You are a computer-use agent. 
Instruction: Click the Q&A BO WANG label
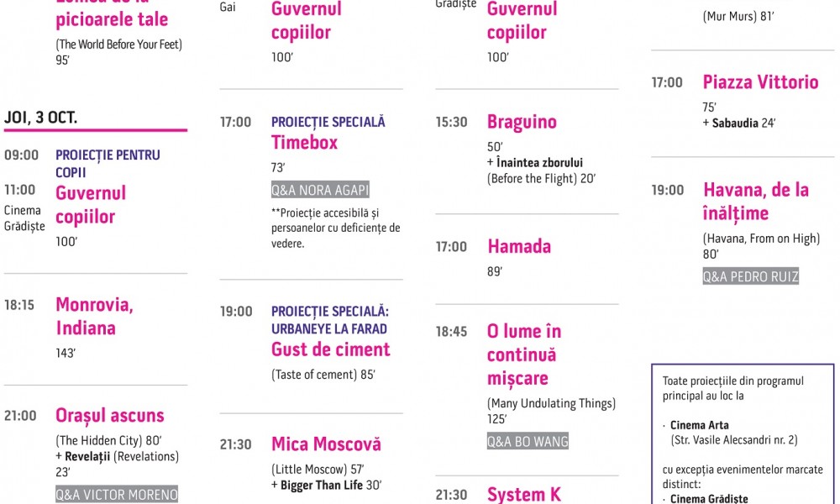pos(528,441)
